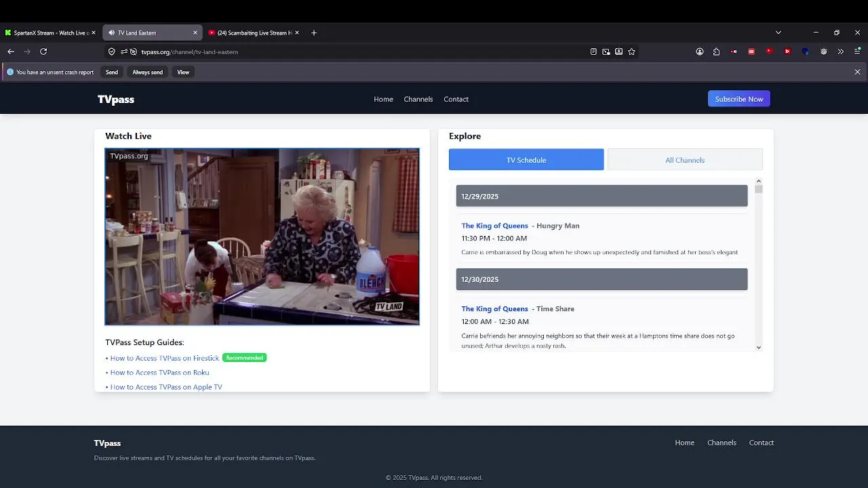
Task: Switch to the SpartanX Stream tab
Action: 51,33
